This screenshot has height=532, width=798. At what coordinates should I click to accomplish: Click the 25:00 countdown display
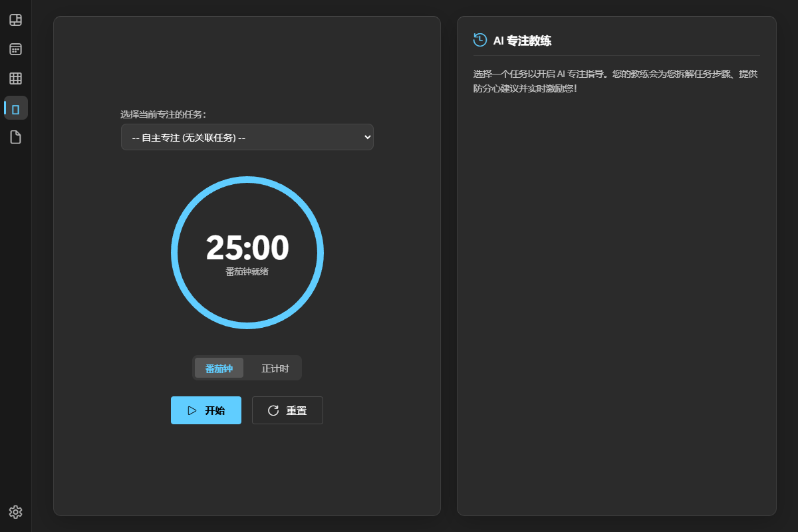tap(247, 248)
